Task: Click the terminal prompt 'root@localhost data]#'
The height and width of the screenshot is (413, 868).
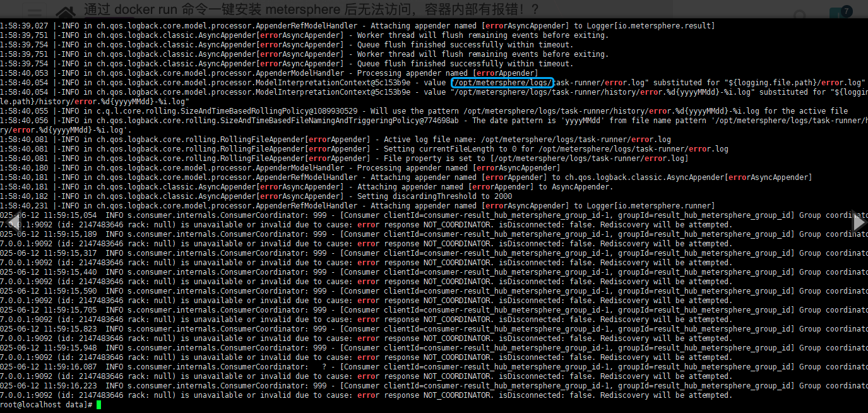Action: pos(47,405)
